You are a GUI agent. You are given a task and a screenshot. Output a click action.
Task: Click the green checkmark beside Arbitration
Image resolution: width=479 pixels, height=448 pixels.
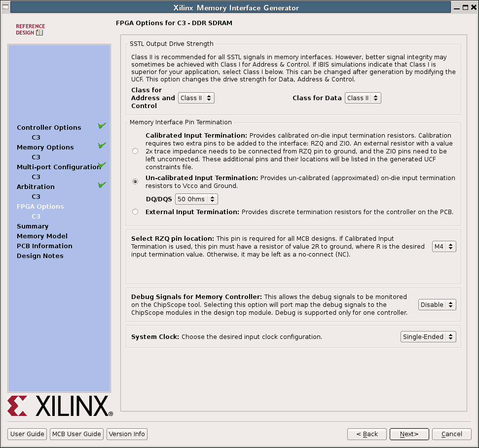(102, 186)
